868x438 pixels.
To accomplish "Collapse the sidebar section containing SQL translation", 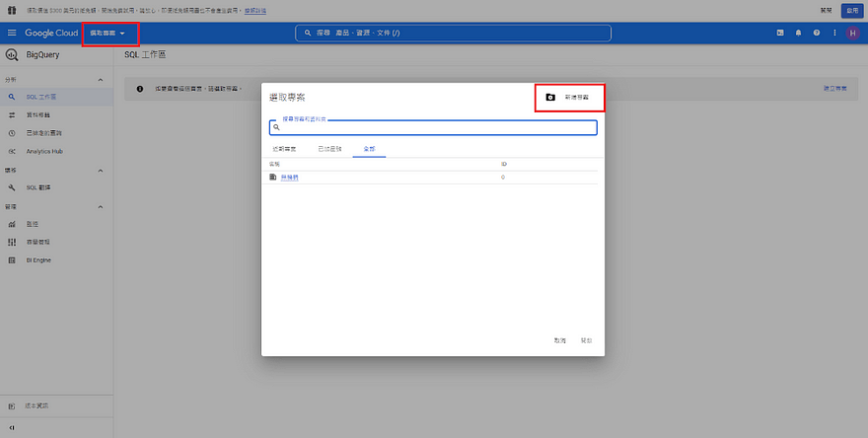I will [101, 171].
